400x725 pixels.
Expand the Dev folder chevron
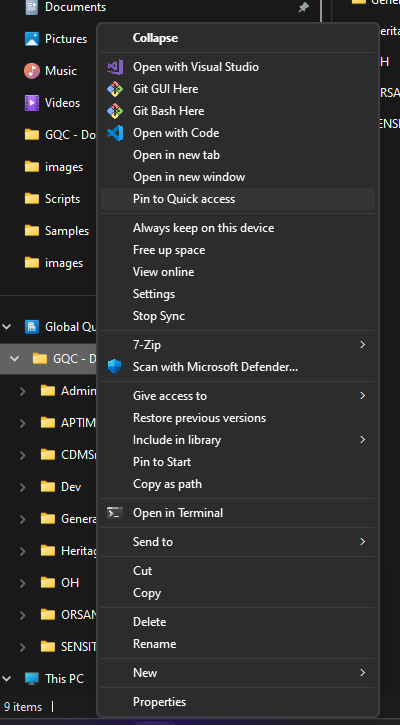click(x=23, y=487)
